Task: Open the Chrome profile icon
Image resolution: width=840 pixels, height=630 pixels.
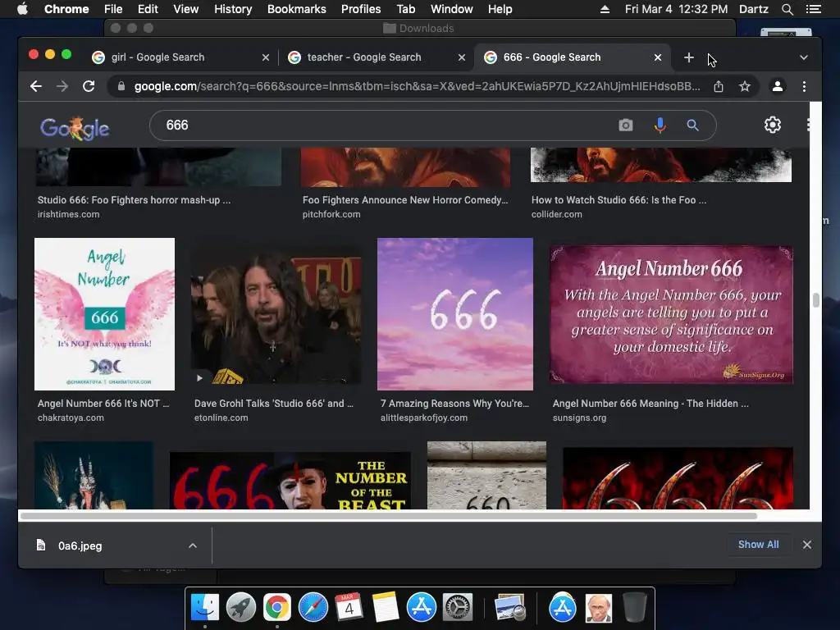Action: (778, 86)
